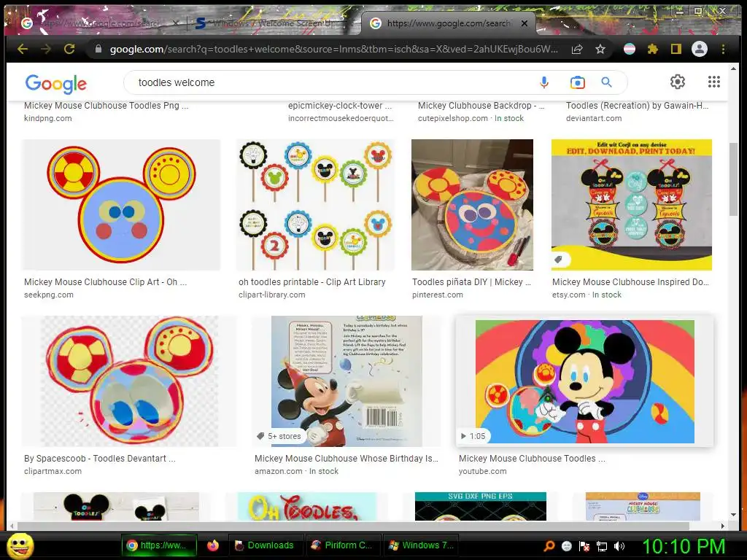
Task: Open the Windows 7... taskbar window
Action: 421,545
